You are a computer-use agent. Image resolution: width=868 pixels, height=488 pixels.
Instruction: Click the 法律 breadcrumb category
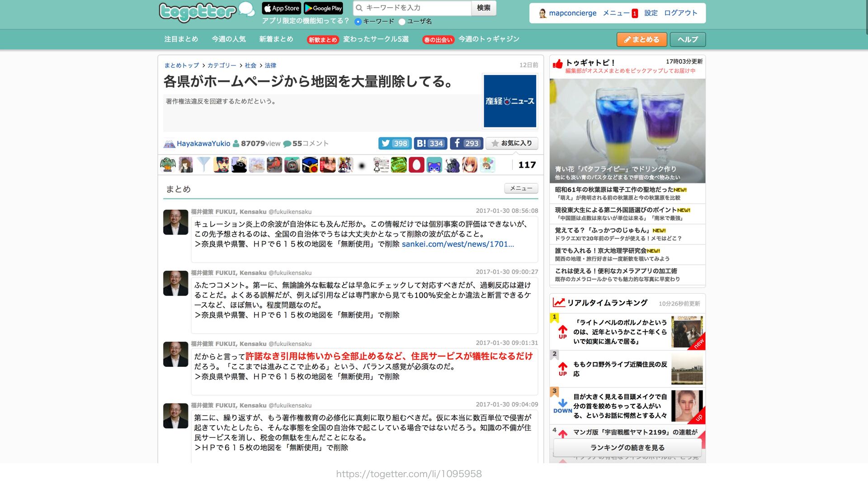click(270, 66)
